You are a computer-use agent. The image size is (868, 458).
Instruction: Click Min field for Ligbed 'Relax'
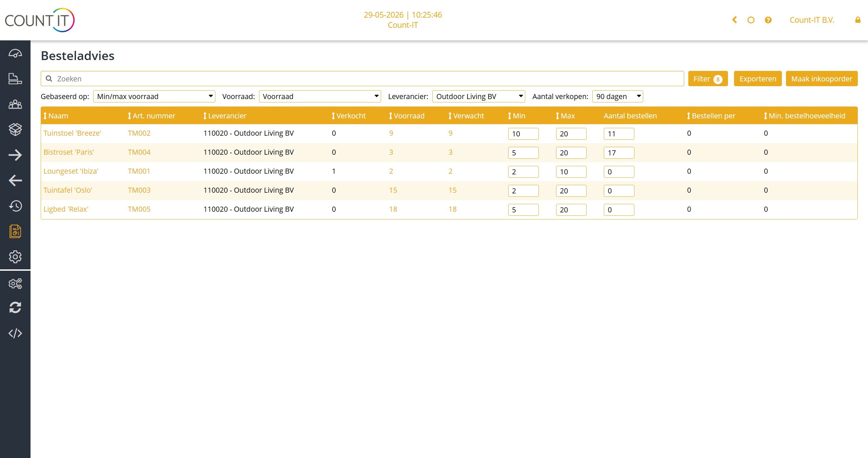[x=523, y=210]
